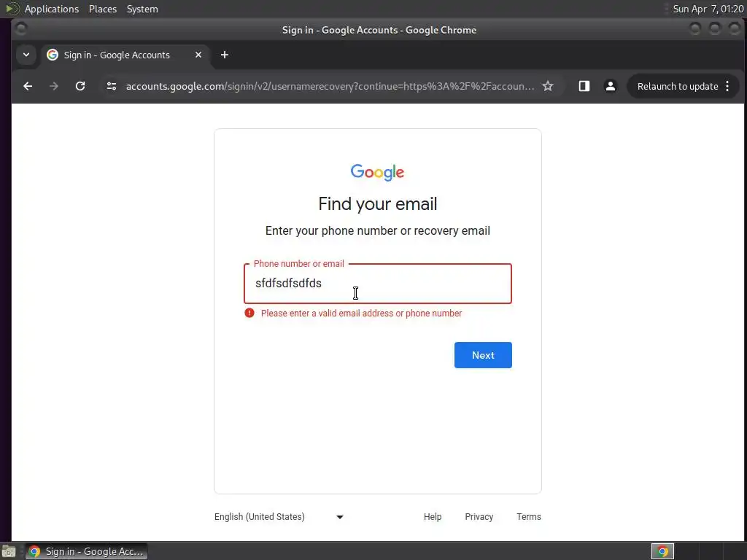This screenshot has height=560, width=747.
Task: Click the Phone number or email field
Action: coord(378,284)
